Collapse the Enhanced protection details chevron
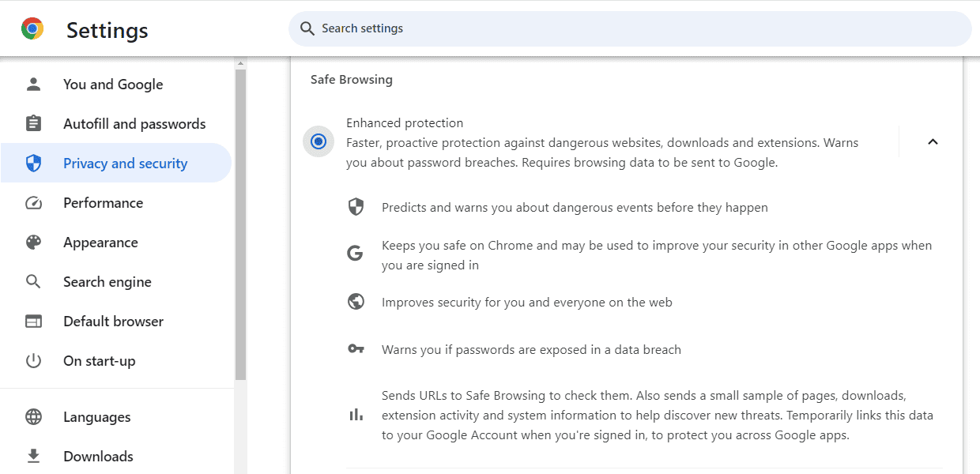980x474 pixels. (933, 141)
